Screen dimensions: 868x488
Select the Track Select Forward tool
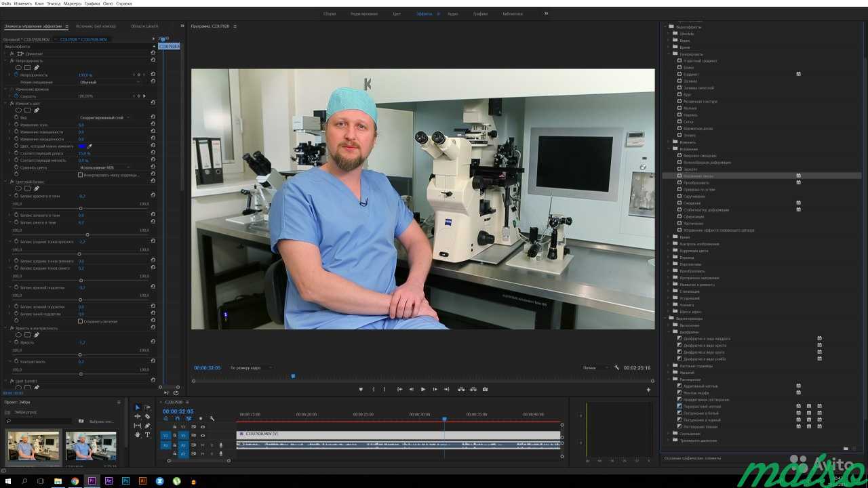(x=147, y=407)
